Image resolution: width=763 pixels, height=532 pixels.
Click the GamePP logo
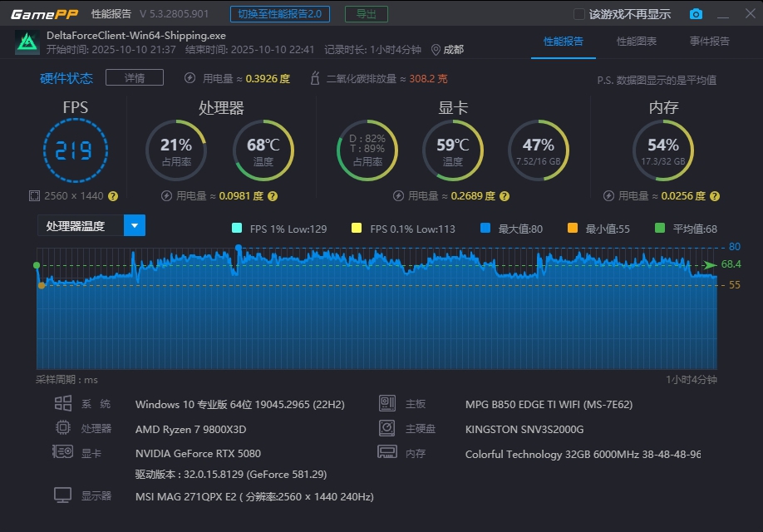pyautogui.click(x=44, y=14)
